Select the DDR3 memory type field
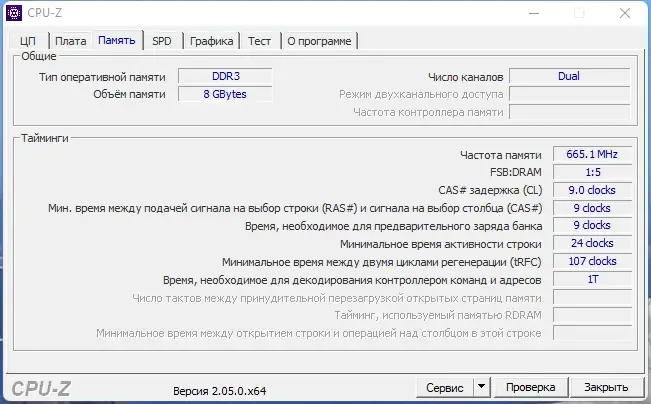The image size is (651, 404). (x=225, y=76)
